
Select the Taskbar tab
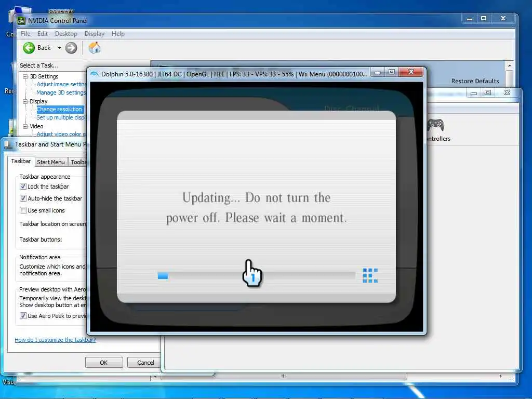point(21,161)
